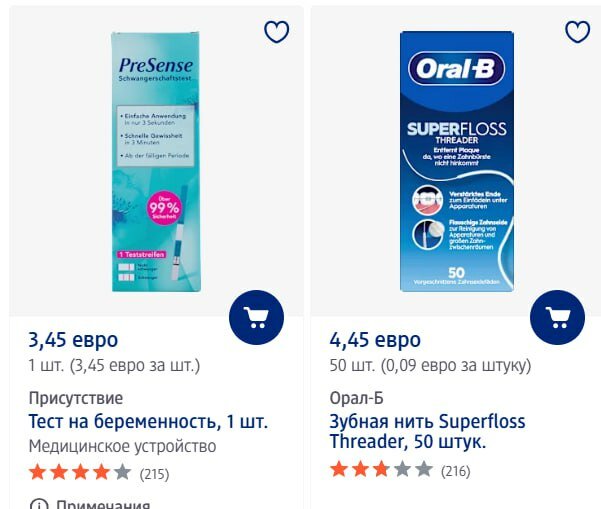View the 215 reviews count
Screen dimensions: 601x509
[154, 474]
